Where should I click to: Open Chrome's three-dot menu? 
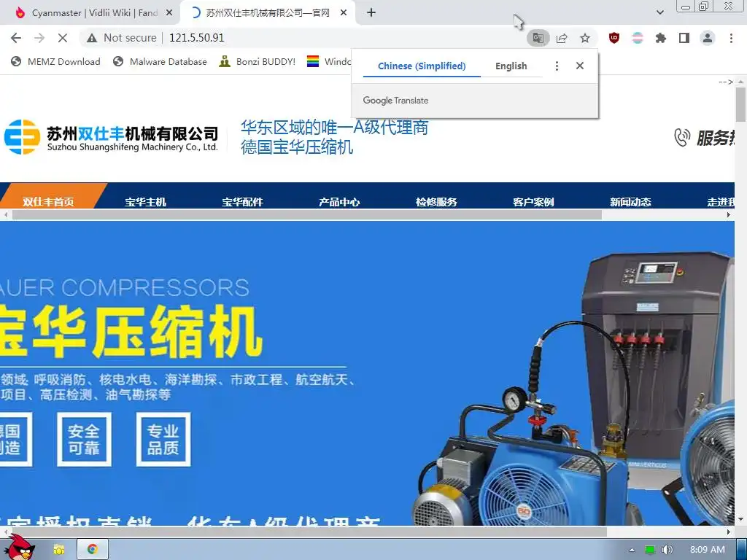(x=731, y=38)
